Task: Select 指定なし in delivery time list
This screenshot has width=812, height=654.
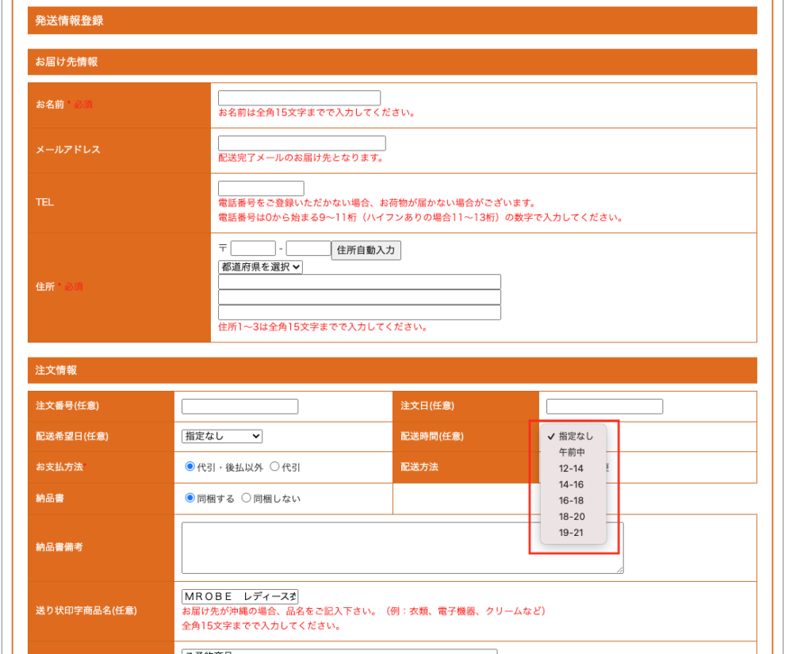Action: pyautogui.click(x=575, y=436)
